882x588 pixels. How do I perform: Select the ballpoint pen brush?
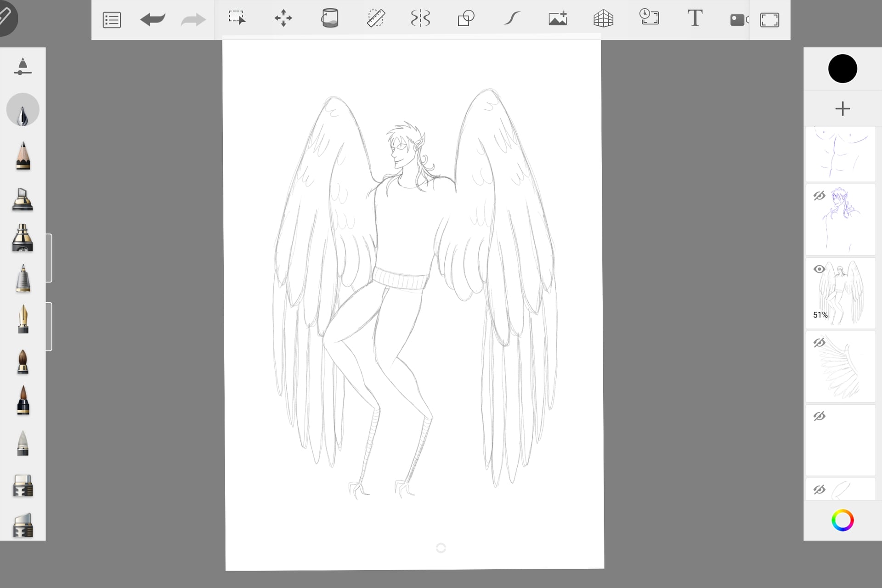pos(23,278)
